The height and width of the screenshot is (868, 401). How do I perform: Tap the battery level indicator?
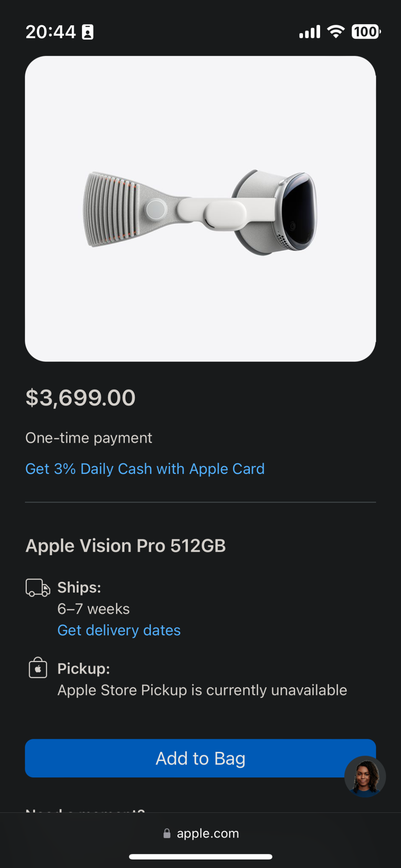[x=366, y=32]
